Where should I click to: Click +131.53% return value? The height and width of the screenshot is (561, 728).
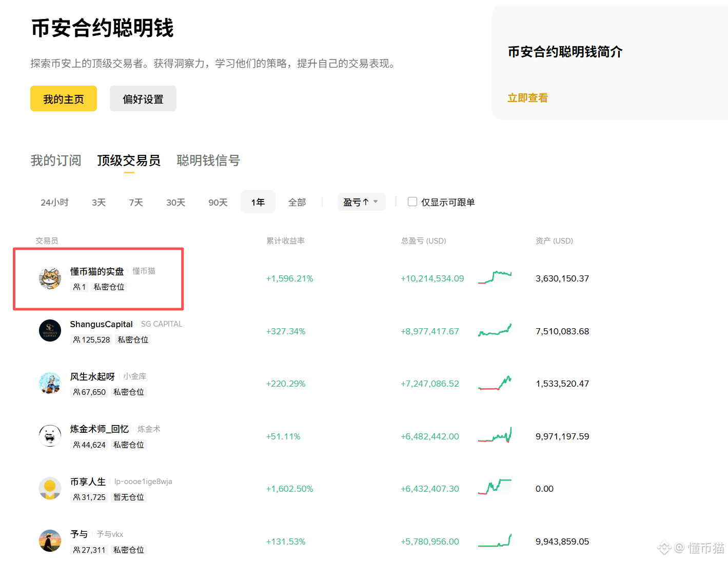286,542
